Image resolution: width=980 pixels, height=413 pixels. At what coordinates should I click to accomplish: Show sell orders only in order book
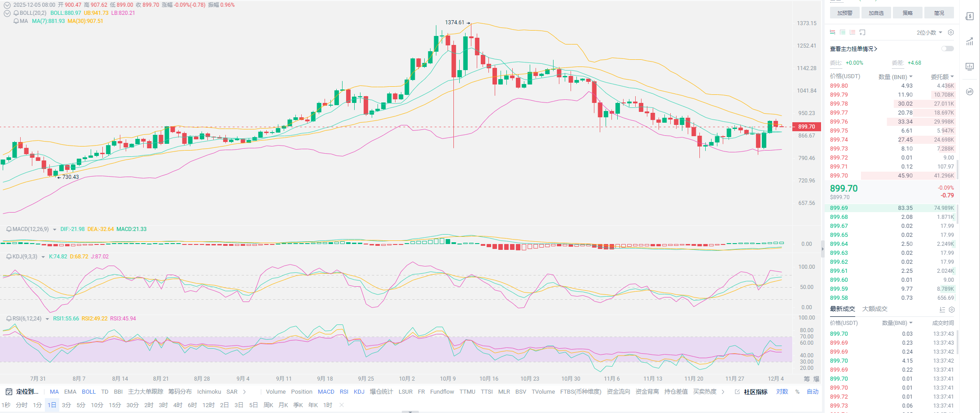(x=853, y=32)
